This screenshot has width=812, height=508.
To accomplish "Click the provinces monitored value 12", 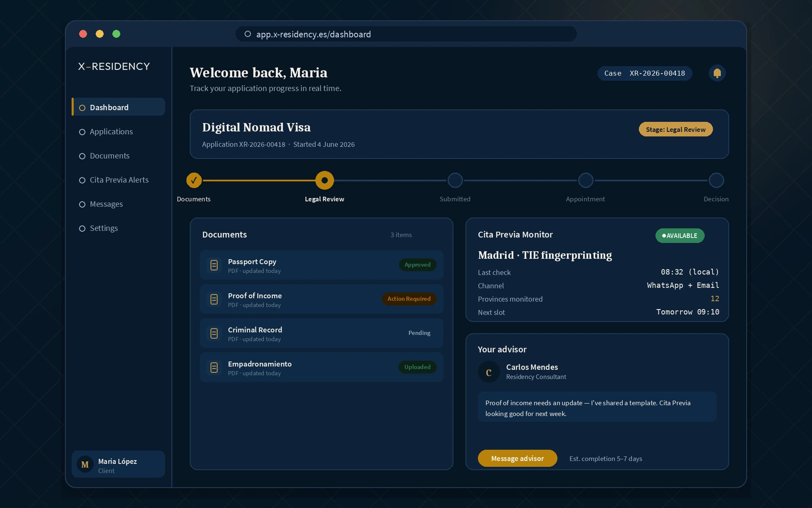I will 715,298.
